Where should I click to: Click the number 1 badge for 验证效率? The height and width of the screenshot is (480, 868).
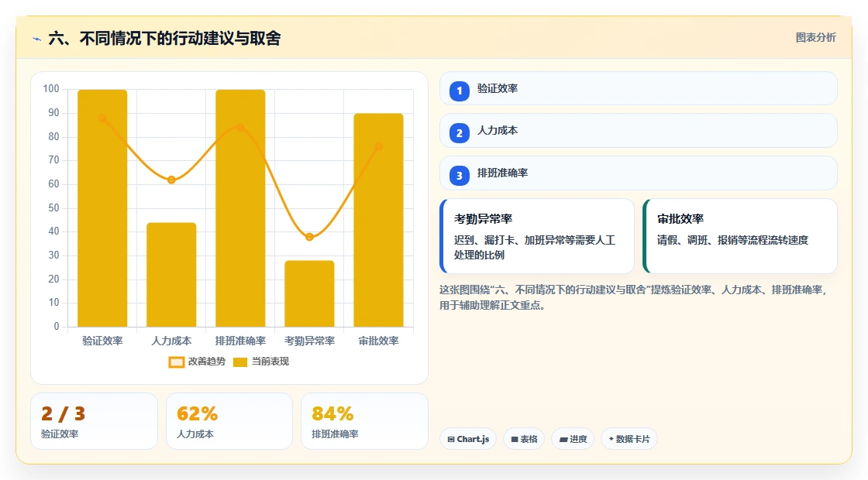click(460, 91)
